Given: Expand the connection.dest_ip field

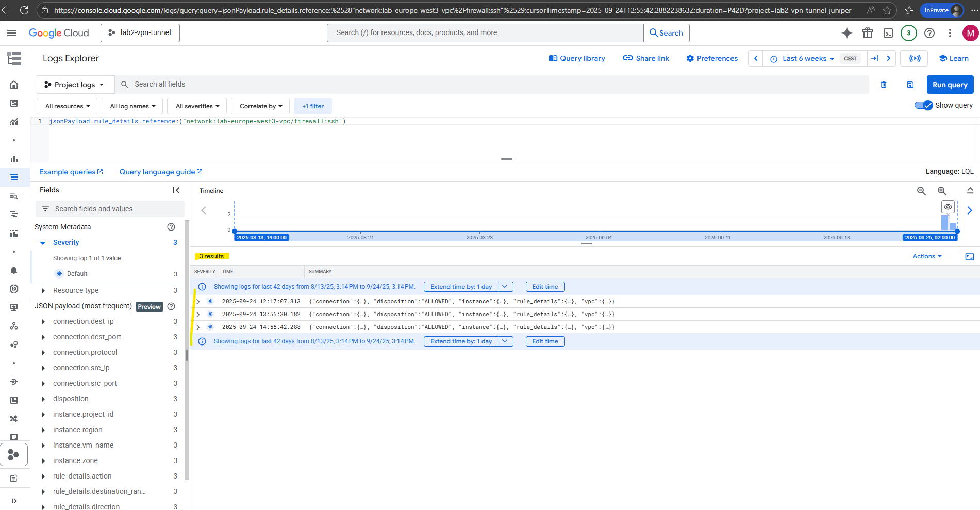Looking at the screenshot, I should 43,321.
